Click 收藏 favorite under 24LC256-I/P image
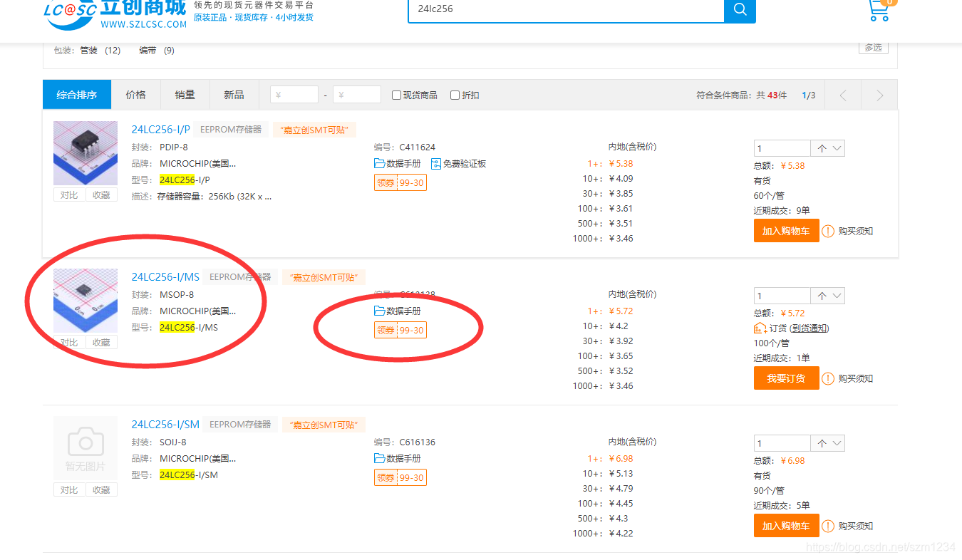This screenshot has height=560, width=962. pyautogui.click(x=101, y=195)
